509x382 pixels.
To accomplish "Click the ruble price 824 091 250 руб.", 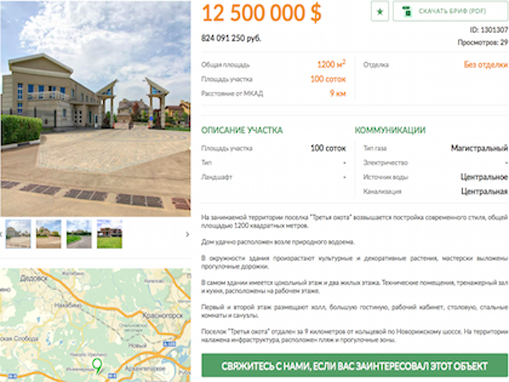I will [x=231, y=38].
